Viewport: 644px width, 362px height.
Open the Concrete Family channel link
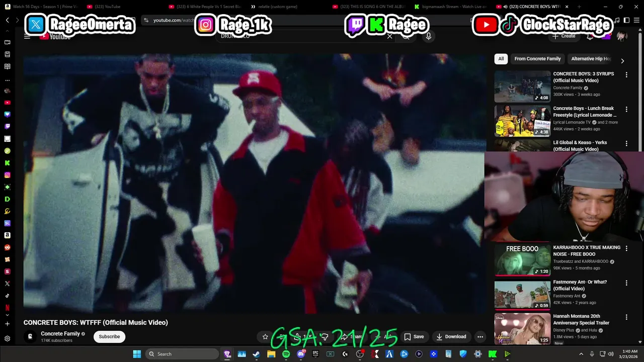60,334
